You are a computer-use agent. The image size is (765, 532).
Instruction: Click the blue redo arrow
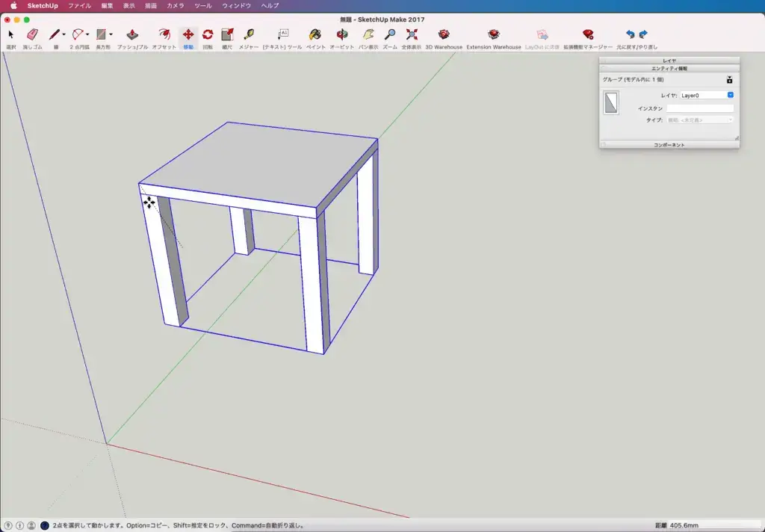(643, 34)
